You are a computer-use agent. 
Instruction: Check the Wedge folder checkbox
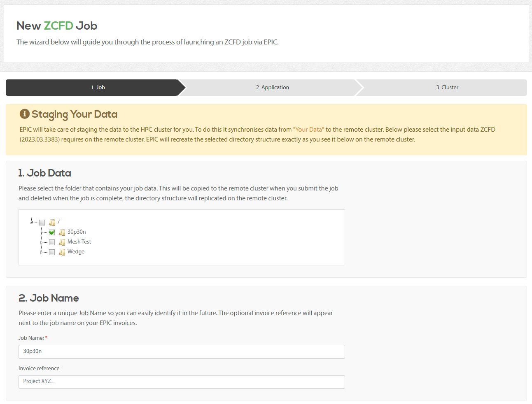pos(52,252)
